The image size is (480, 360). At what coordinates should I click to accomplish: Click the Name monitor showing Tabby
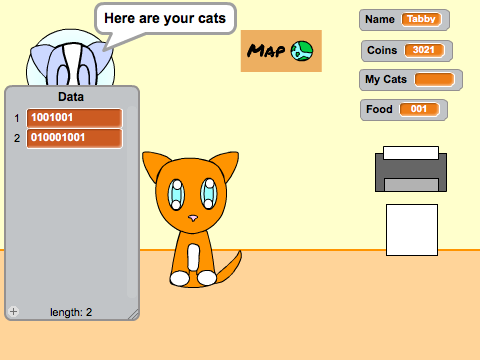coord(404,20)
